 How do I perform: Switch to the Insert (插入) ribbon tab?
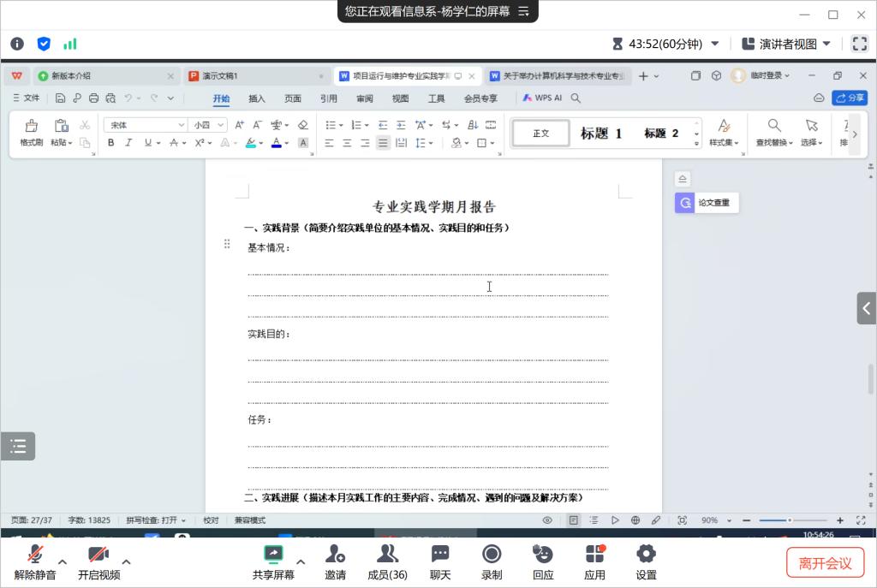pos(257,98)
